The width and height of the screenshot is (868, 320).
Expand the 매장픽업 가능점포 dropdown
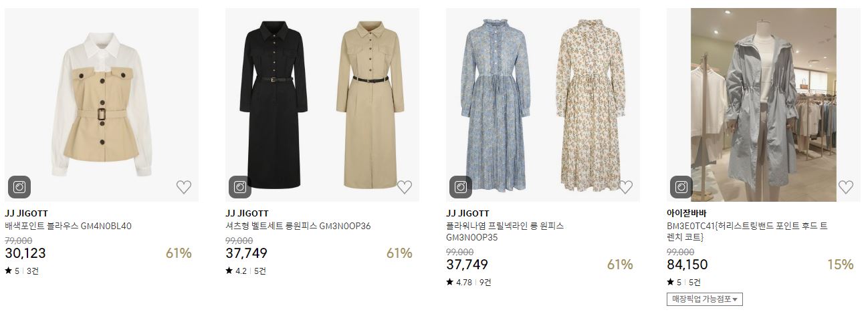click(x=705, y=299)
